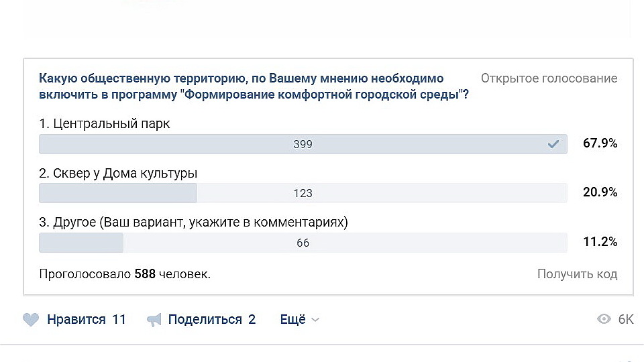Click the Открытое голосование label

coord(549,78)
